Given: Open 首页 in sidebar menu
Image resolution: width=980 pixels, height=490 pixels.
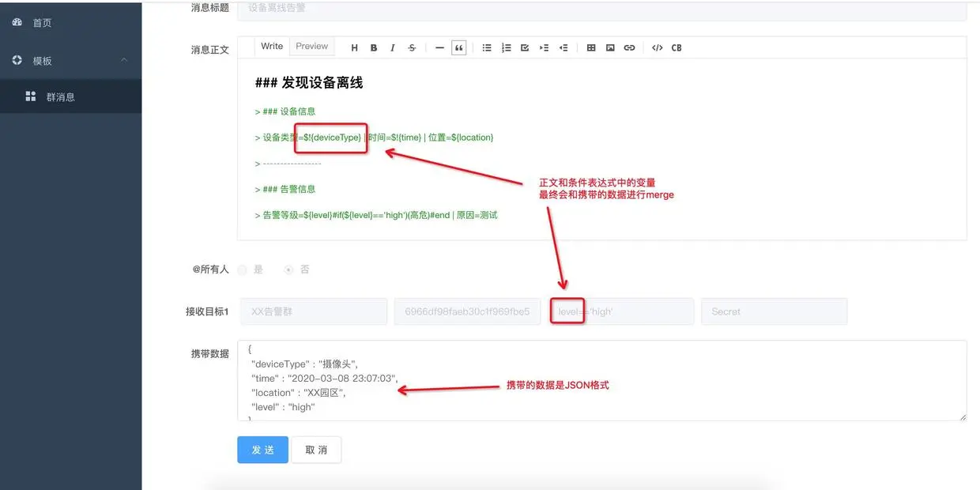Looking at the screenshot, I should tap(70, 23).
